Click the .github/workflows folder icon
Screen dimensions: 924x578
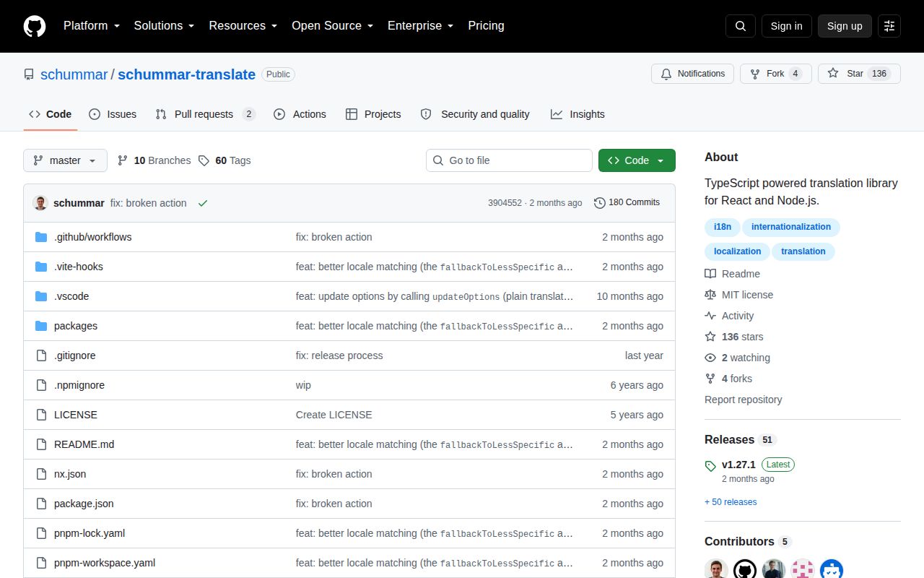(41, 237)
